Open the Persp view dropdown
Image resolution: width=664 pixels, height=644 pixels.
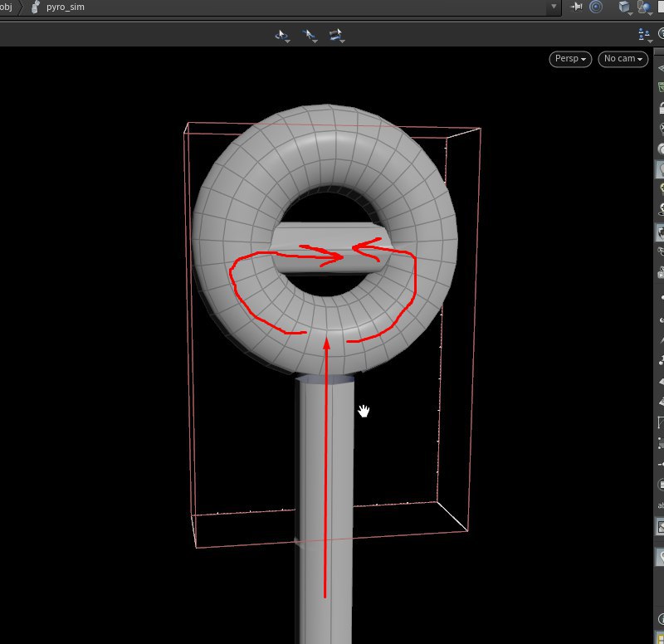click(570, 59)
